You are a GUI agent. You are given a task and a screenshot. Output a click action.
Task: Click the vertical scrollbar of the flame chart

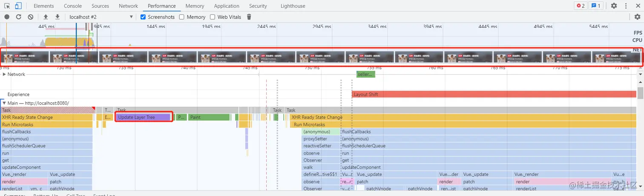pyautogui.click(x=640, y=92)
